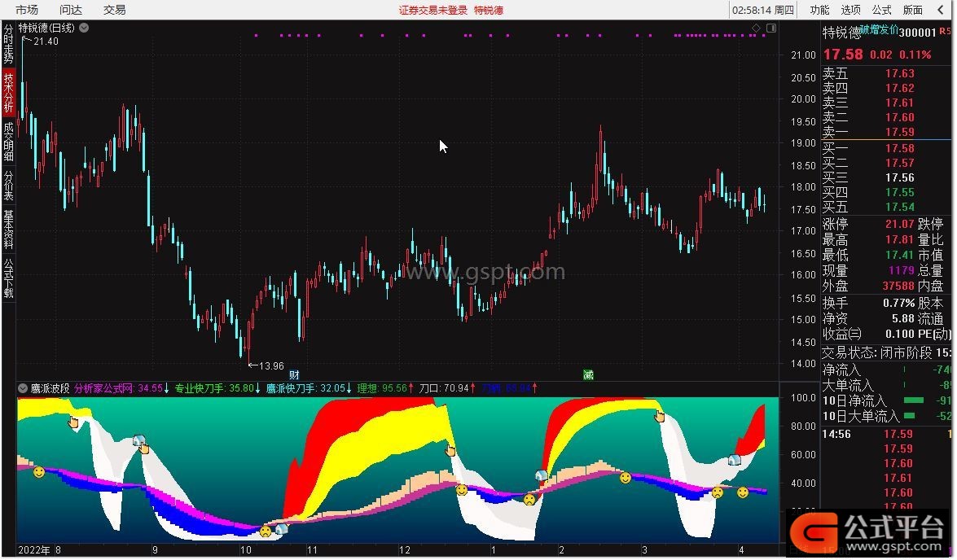Click the 现量 1179 value

(x=902, y=269)
